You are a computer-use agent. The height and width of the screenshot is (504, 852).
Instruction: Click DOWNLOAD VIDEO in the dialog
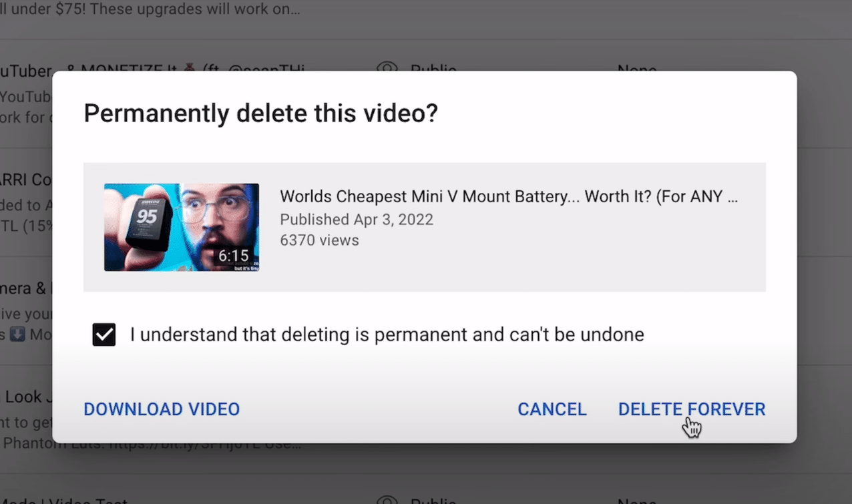pyautogui.click(x=162, y=409)
